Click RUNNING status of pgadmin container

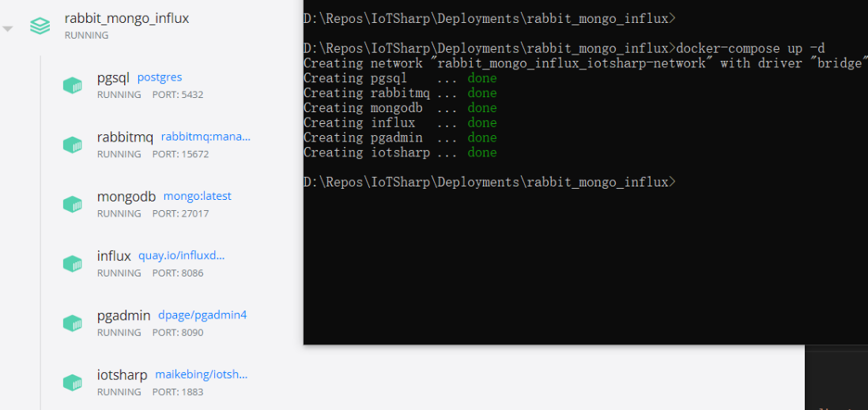pyautogui.click(x=119, y=333)
